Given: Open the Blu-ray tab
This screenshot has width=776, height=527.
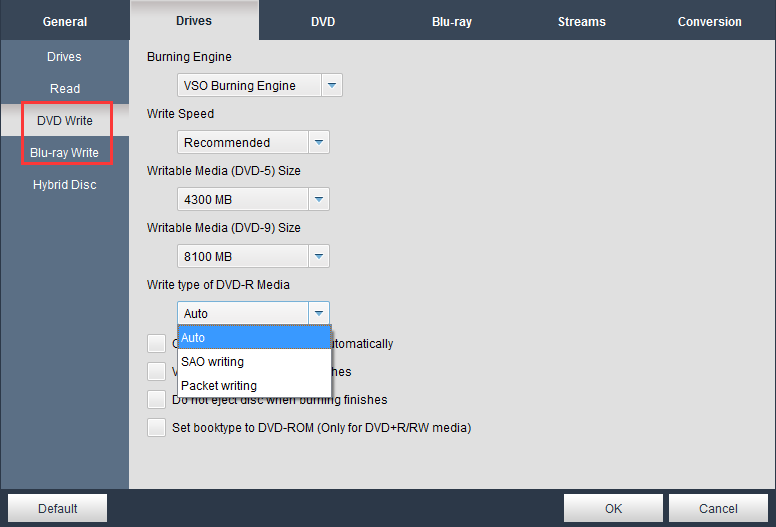Looking at the screenshot, I should tap(452, 21).
